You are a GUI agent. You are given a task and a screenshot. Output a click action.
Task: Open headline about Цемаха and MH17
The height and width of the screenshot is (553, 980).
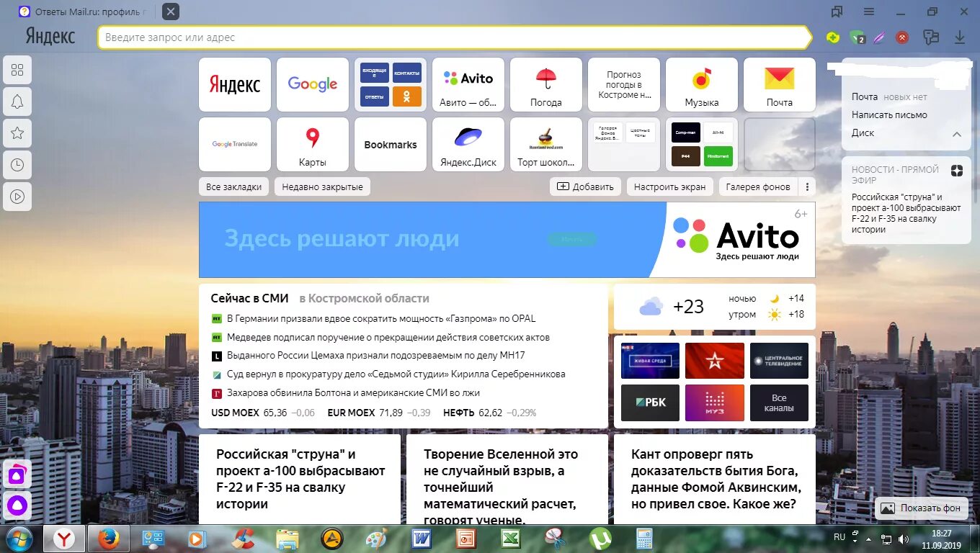pyautogui.click(x=375, y=356)
